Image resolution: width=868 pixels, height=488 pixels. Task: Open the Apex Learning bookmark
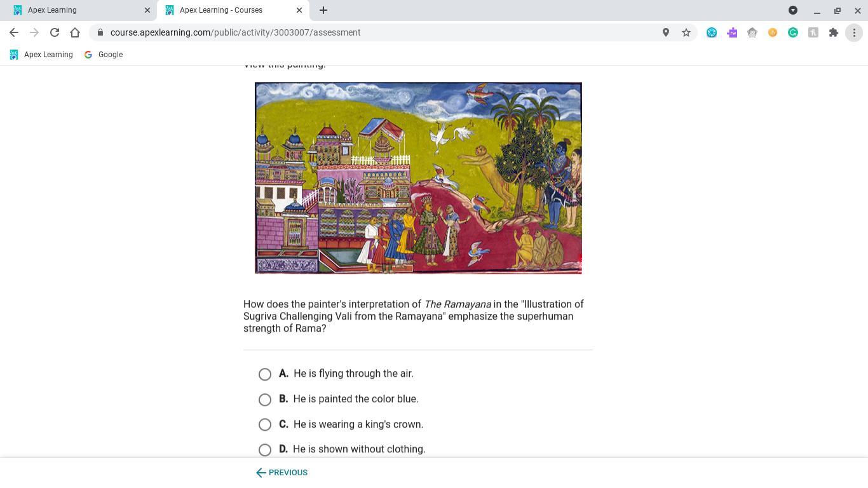[x=41, y=55]
